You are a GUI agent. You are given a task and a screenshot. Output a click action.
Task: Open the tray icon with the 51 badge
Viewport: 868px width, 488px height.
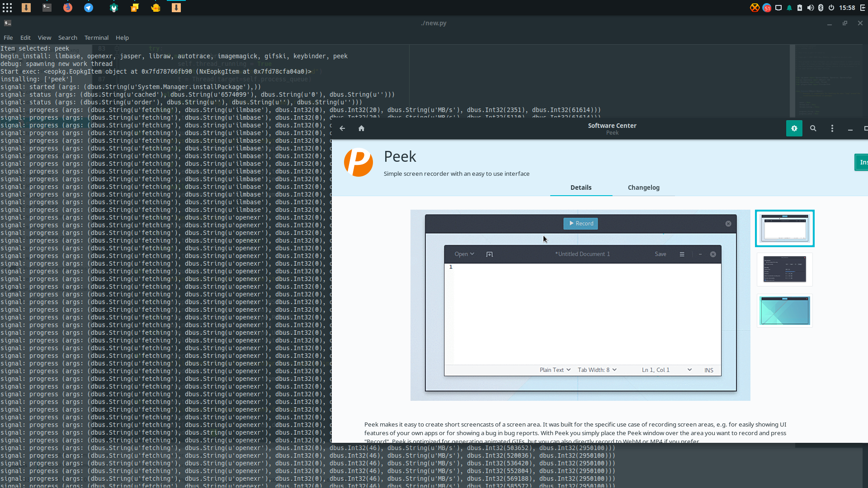coord(767,8)
